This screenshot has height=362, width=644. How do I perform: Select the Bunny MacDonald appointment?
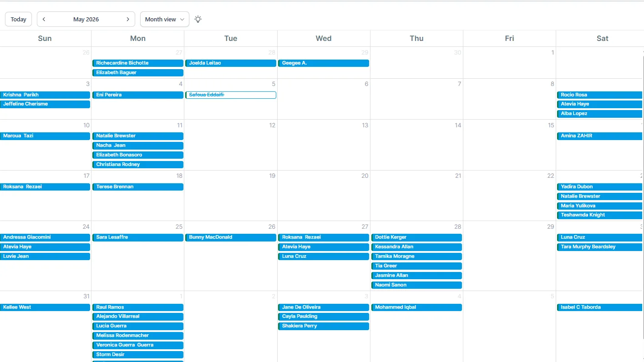(x=231, y=237)
